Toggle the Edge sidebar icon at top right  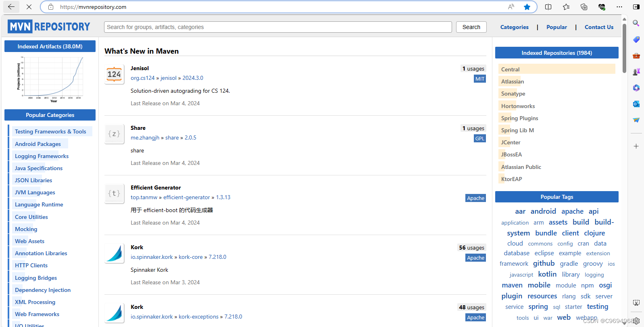coord(636,7)
